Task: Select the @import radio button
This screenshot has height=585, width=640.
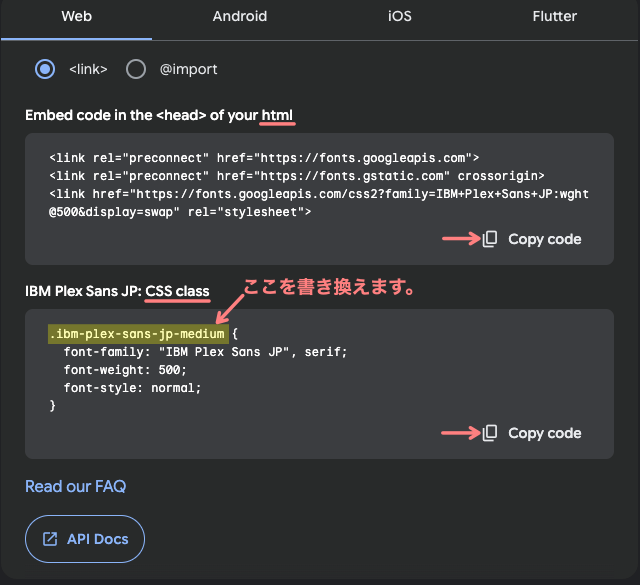Action: pyautogui.click(x=136, y=69)
